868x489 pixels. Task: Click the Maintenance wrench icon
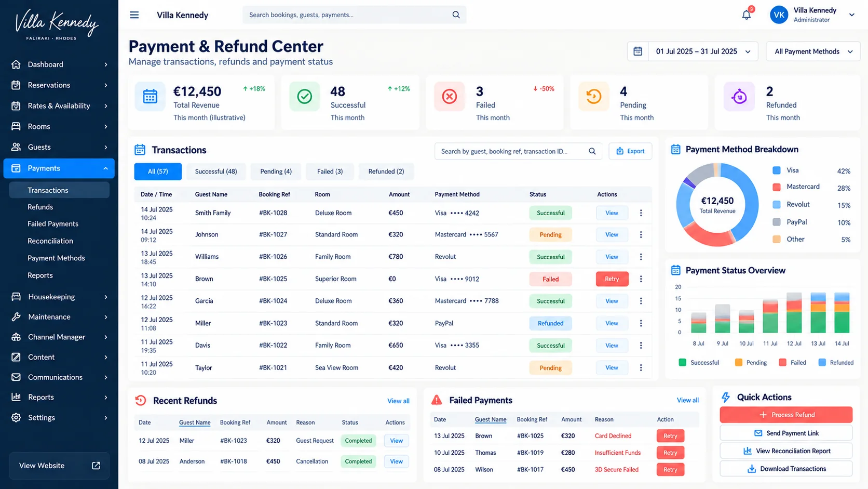pos(16,316)
